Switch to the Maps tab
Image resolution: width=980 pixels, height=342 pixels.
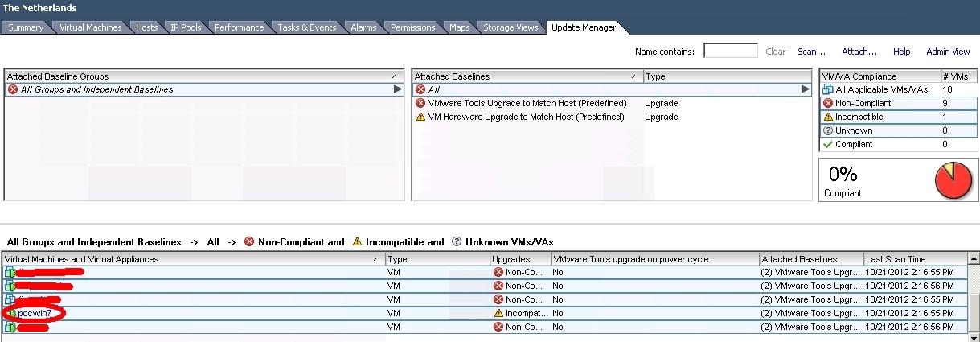[460, 27]
